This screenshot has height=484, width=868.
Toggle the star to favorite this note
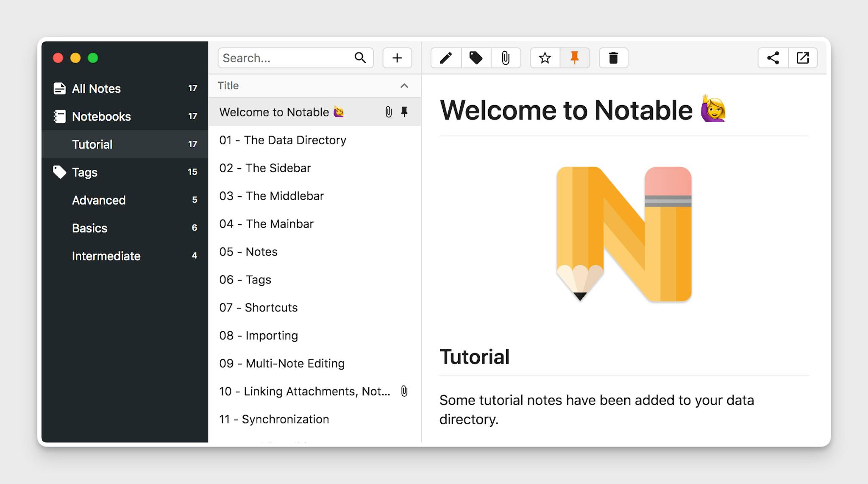click(x=545, y=58)
